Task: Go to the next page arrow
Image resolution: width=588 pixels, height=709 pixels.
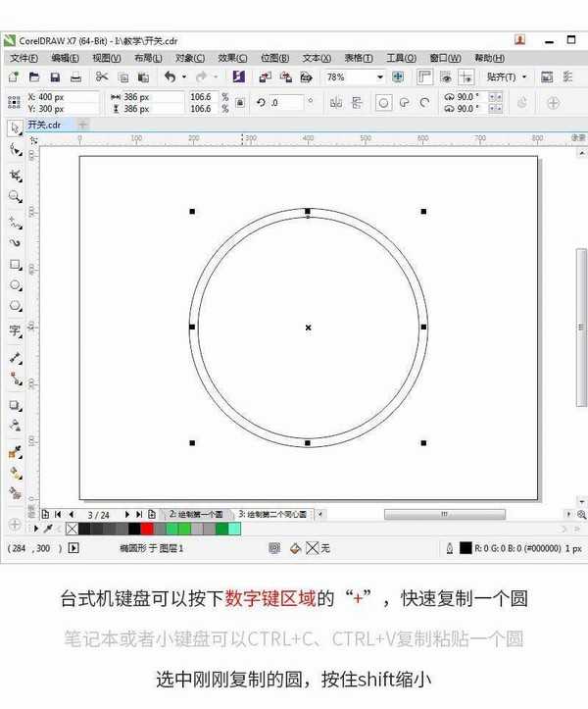Action: tap(124, 514)
